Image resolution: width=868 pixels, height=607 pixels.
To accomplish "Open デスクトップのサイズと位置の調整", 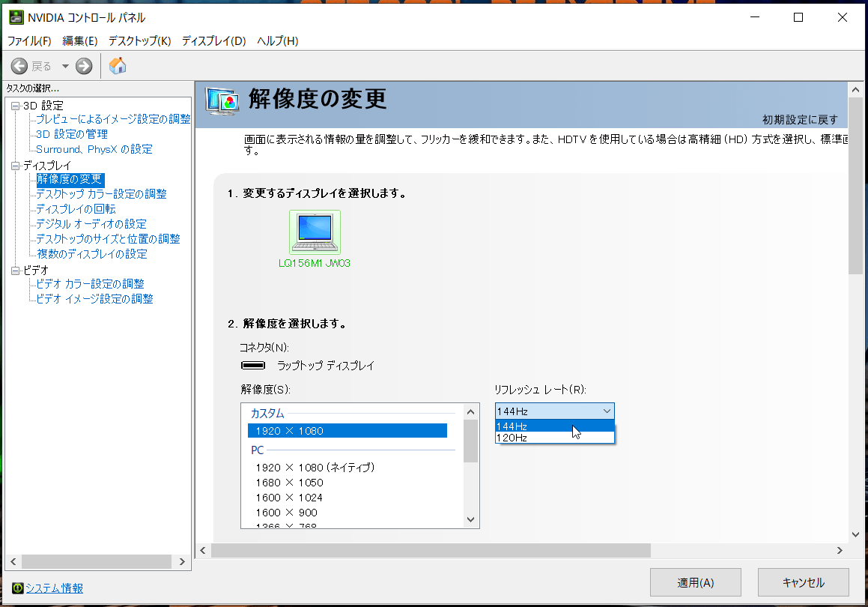I will pos(108,239).
